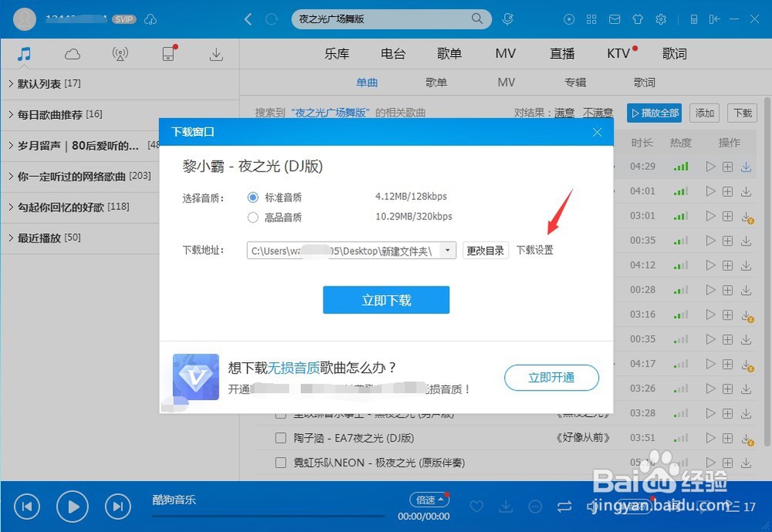Image resolution: width=772 pixels, height=532 pixels.
Task: Select 高品音质 radio option
Action: pyautogui.click(x=253, y=217)
